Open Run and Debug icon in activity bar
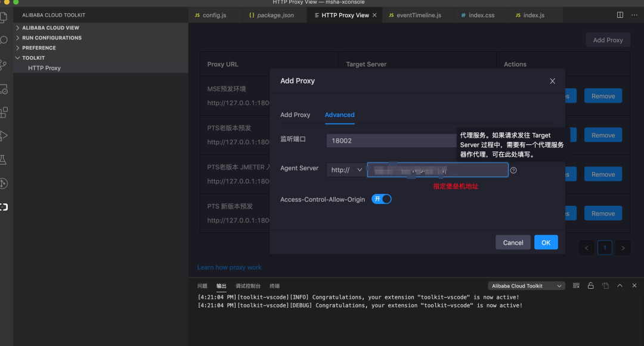This screenshot has width=644, height=346. [4, 135]
